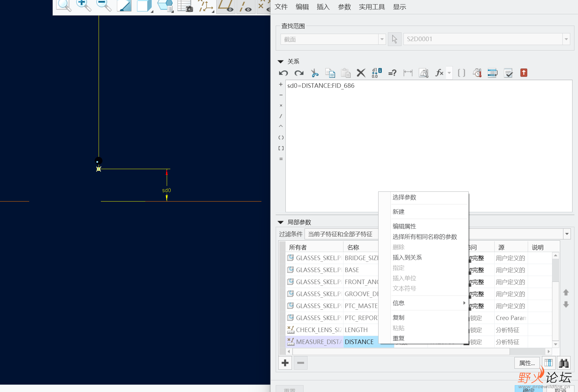Click the Zoom In magnifier icon
The height and width of the screenshot is (392, 578).
(x=83, y=6)
